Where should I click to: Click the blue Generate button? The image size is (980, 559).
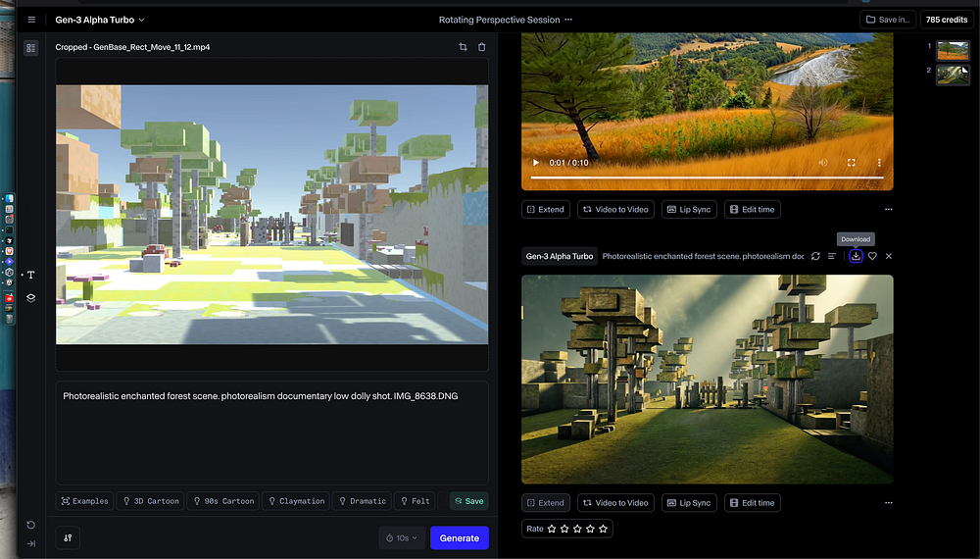460,537
